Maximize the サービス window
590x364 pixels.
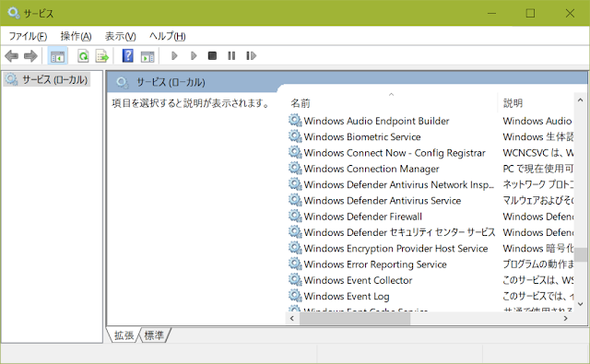coord(530,13)
